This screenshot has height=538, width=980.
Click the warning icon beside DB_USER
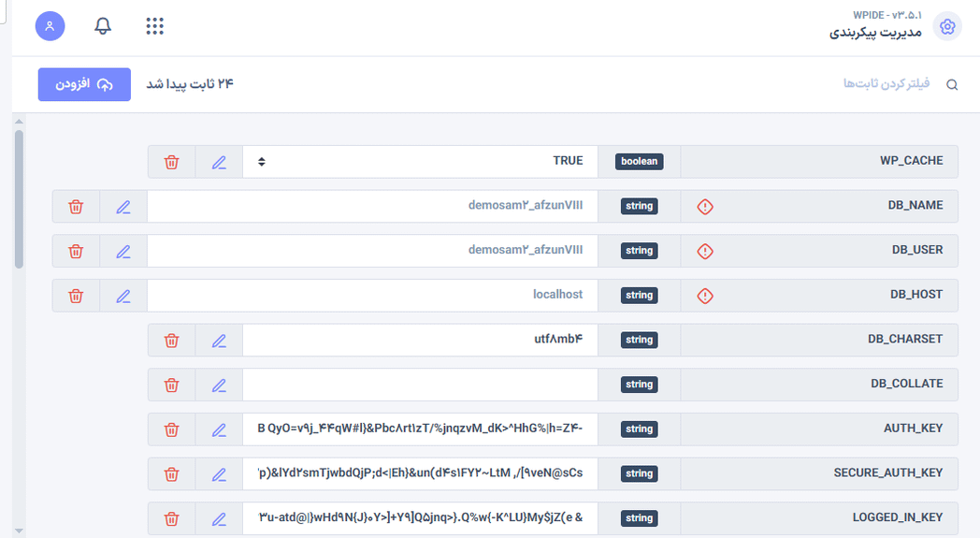pos(705,251)
